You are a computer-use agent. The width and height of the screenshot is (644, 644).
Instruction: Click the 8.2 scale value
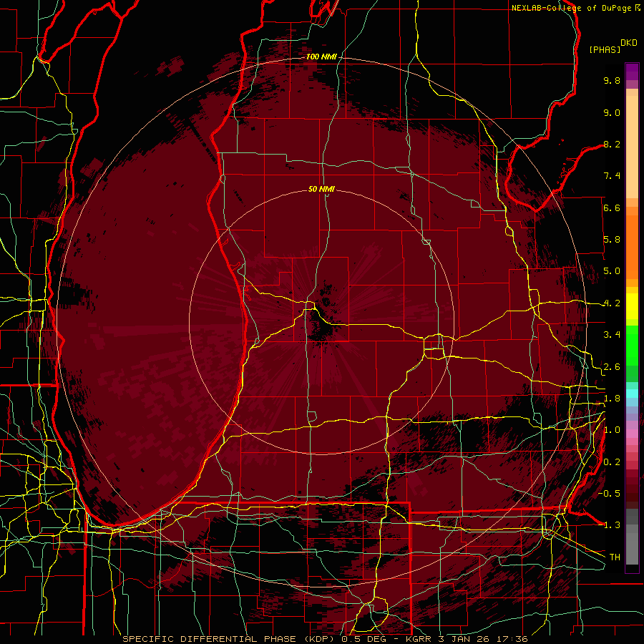612,144
